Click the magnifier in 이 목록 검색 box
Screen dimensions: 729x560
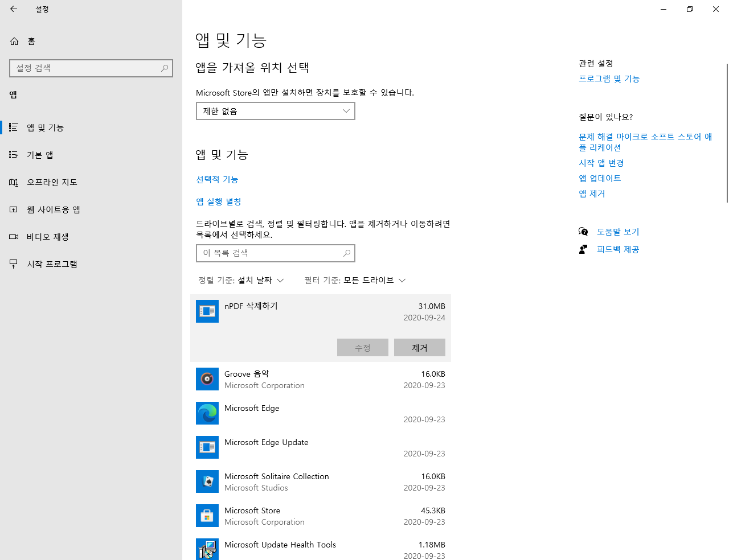(x=347, y=253)
